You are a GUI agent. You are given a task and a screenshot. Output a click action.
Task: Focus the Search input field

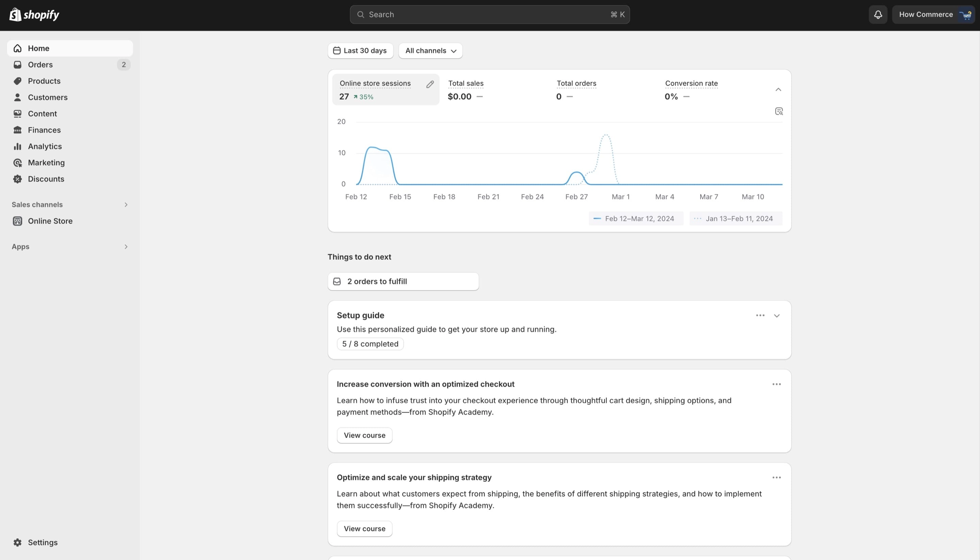click(x=489, y=15)
